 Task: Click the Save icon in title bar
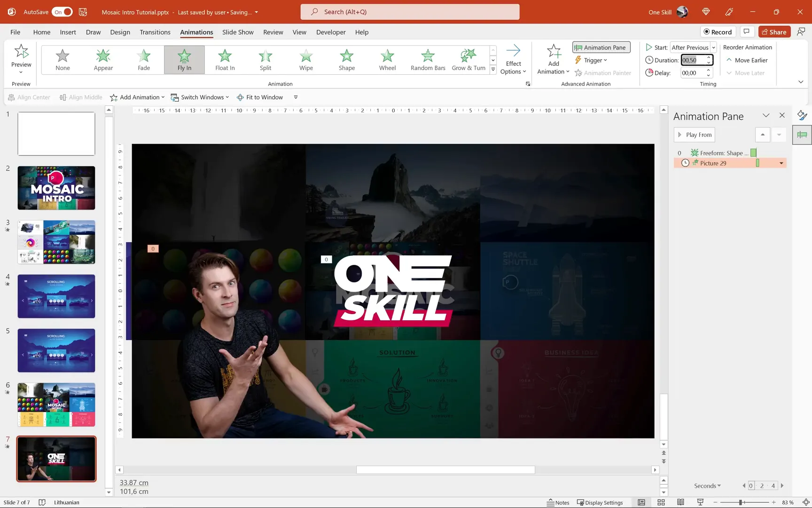tap(83, 12)
